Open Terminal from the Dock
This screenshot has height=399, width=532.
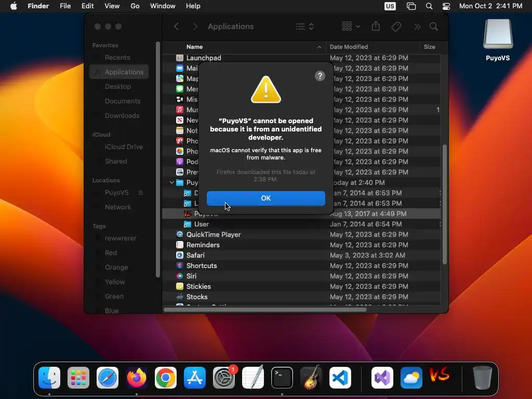(x=282, y=378)
